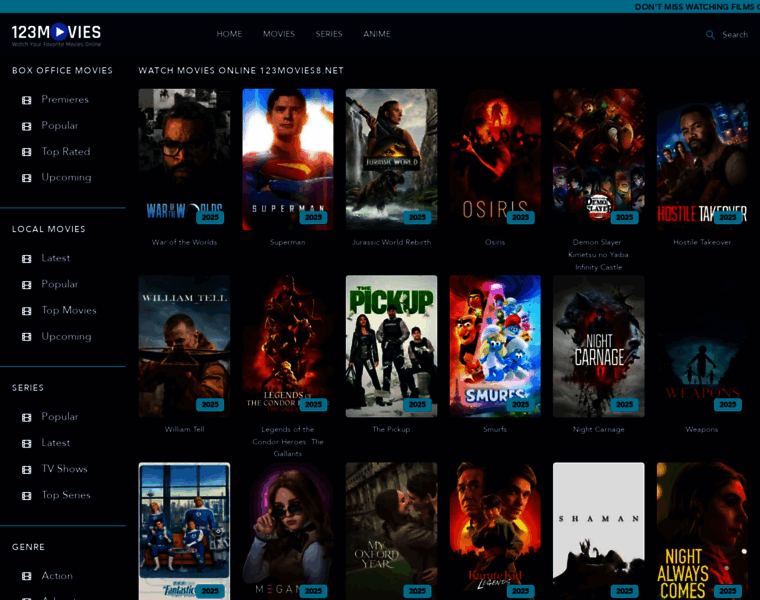Click the Hostile Takeover title text
This screenshot has height=600, width=760.
click(702, 242)
